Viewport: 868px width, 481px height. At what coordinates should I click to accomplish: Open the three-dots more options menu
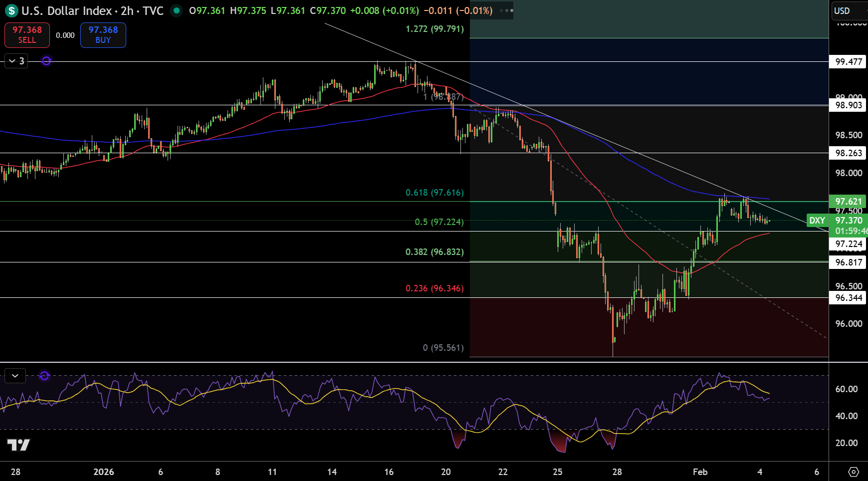[x=506, y=10]
